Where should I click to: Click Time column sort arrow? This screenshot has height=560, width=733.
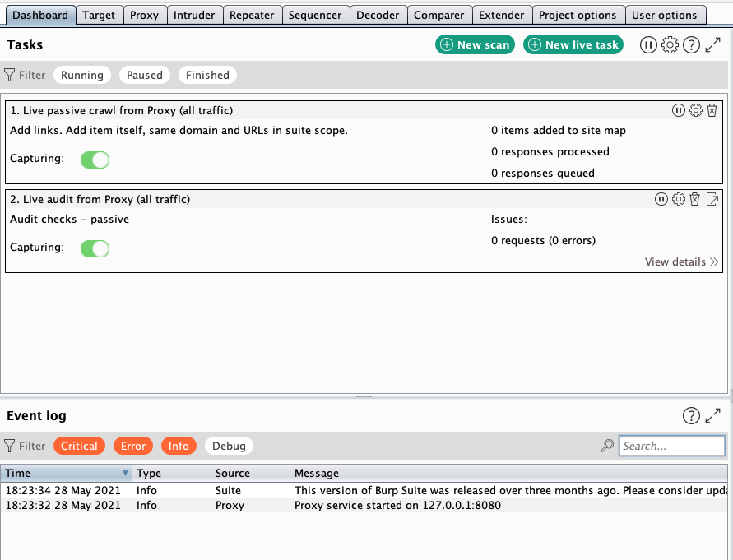125,473
